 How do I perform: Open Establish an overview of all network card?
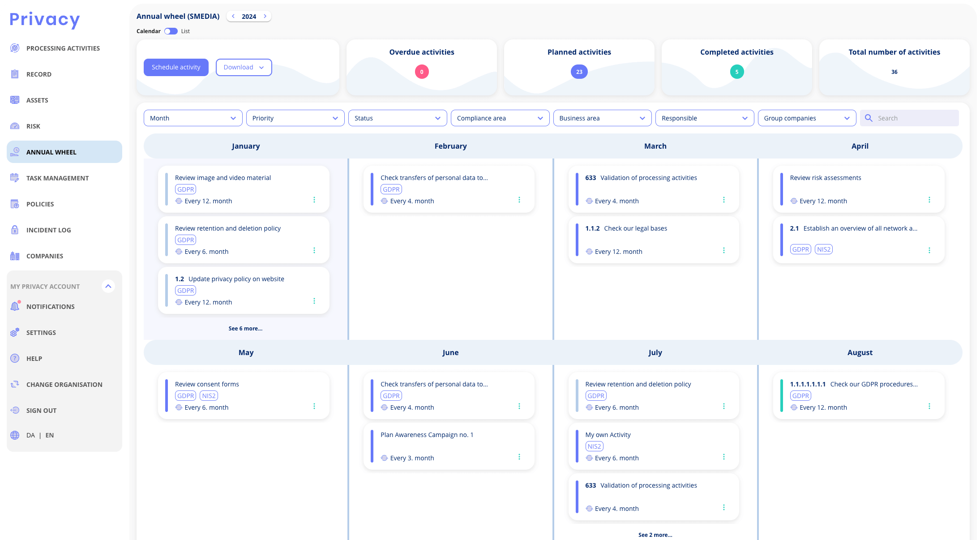[859, 240]
